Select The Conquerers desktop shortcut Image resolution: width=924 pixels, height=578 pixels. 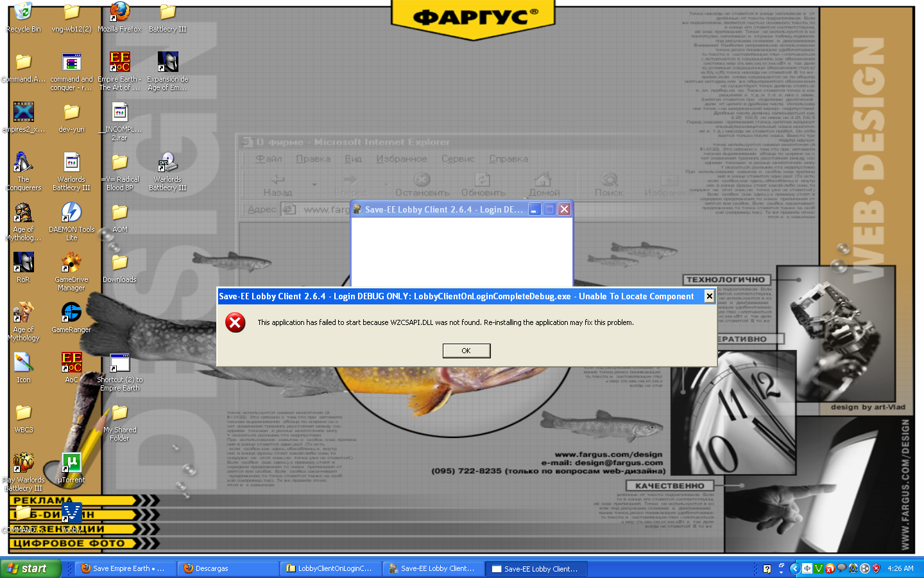pyautogui.click(x=23, y=162)
